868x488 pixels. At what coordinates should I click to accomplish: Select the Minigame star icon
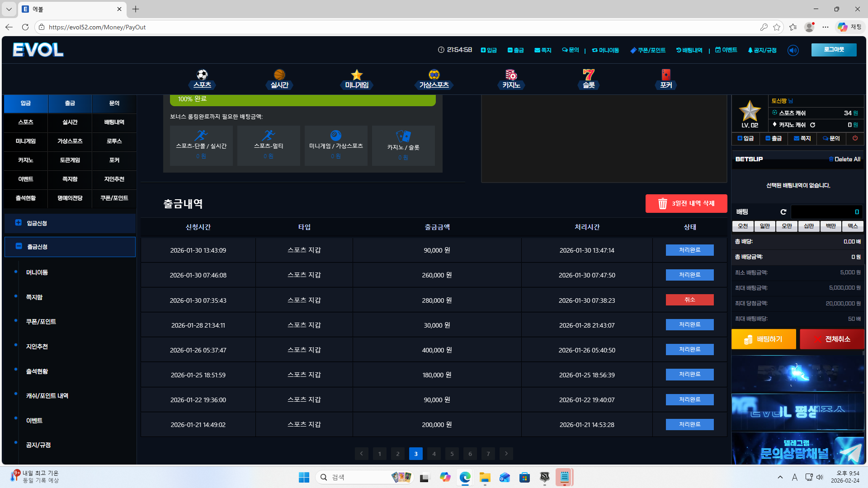click(x=357, y=75)
